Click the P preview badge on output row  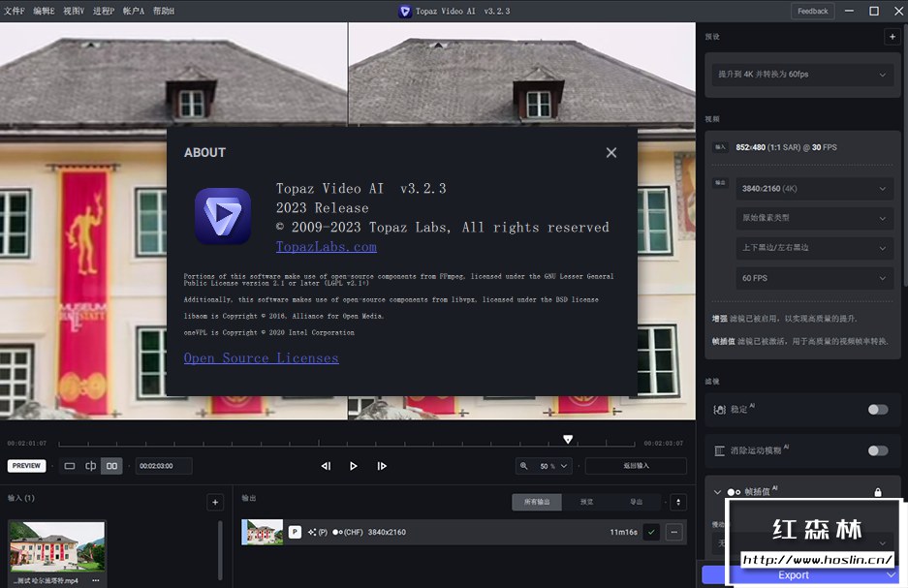[x=295, y=532]
